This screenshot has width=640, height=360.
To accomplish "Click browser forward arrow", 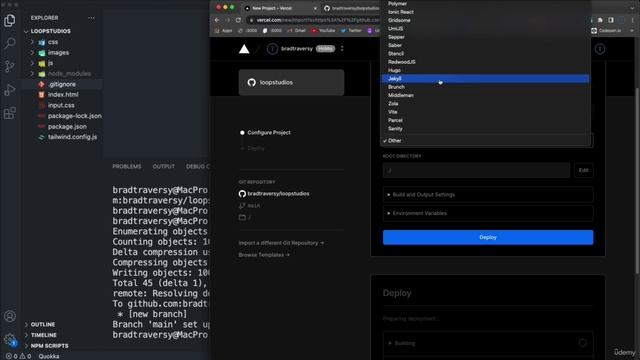I will tap(228, 20).
